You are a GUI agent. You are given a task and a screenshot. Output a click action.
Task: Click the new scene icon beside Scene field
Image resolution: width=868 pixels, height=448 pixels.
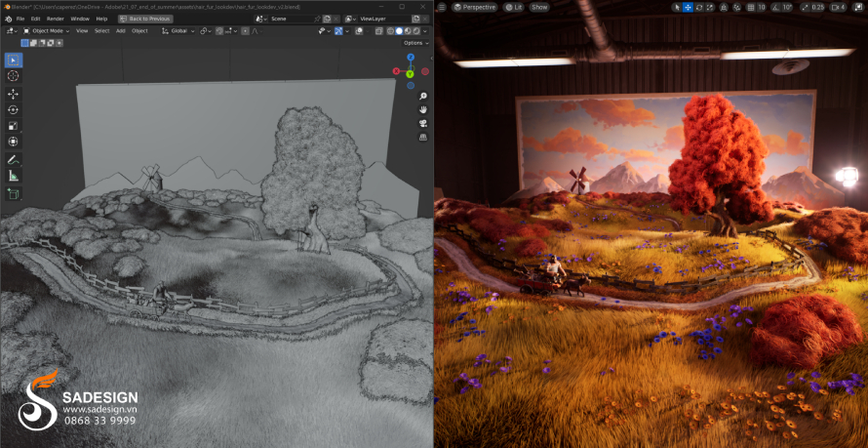pyautogui.click(x=327, y=19)
